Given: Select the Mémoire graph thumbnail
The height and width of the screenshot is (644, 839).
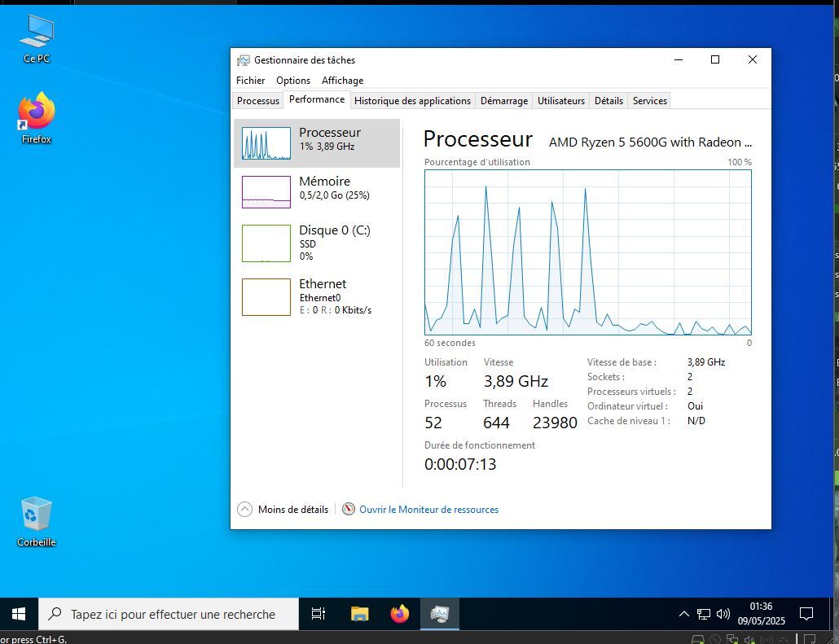Looking at the screenshot, I should (266, 192).
